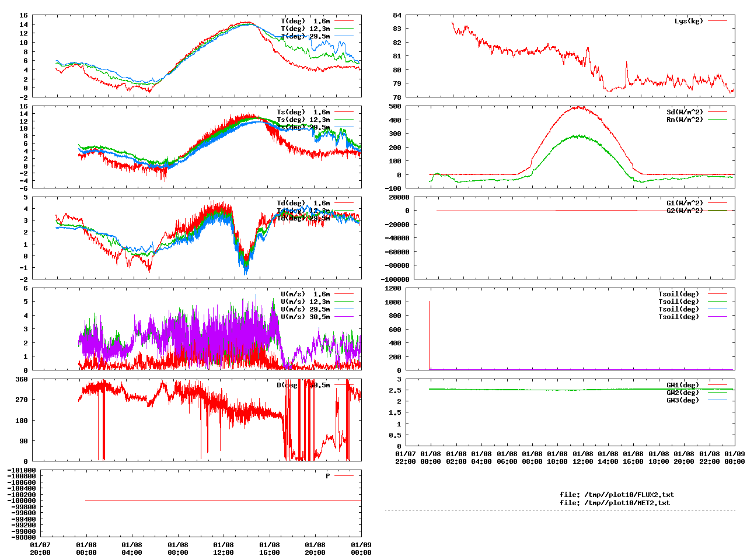This screenshot has width=747, height=560.
Task: Select the 'Rn(W/m^2)' legend label
Action: click(x=685, y=120)
